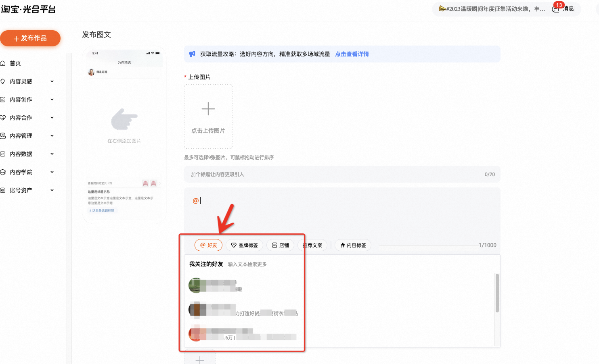Click the 账号资产 ID card icon
599x364 pixels.
click(3, 190)
